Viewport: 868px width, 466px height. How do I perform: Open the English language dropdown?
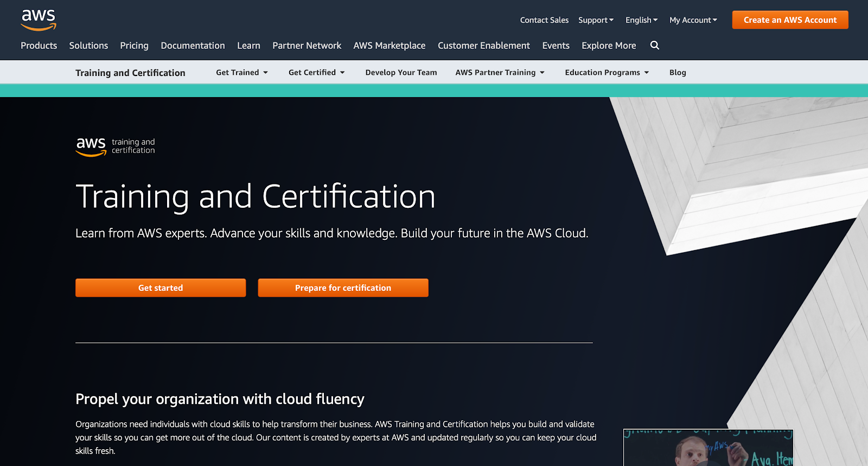tap(641, 20)
